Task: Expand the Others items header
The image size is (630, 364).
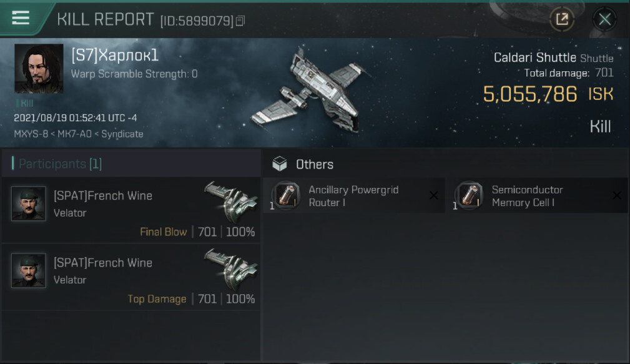Action: [x=446, y=164]
